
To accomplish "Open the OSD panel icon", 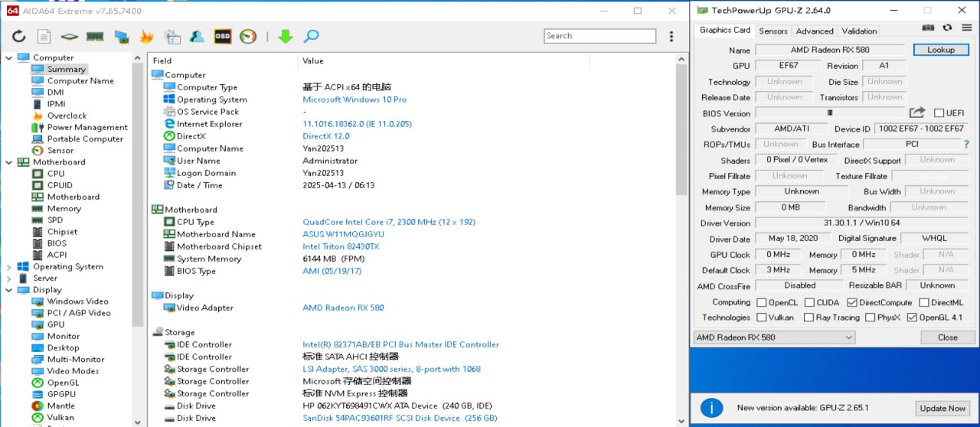I will (223, 36).
